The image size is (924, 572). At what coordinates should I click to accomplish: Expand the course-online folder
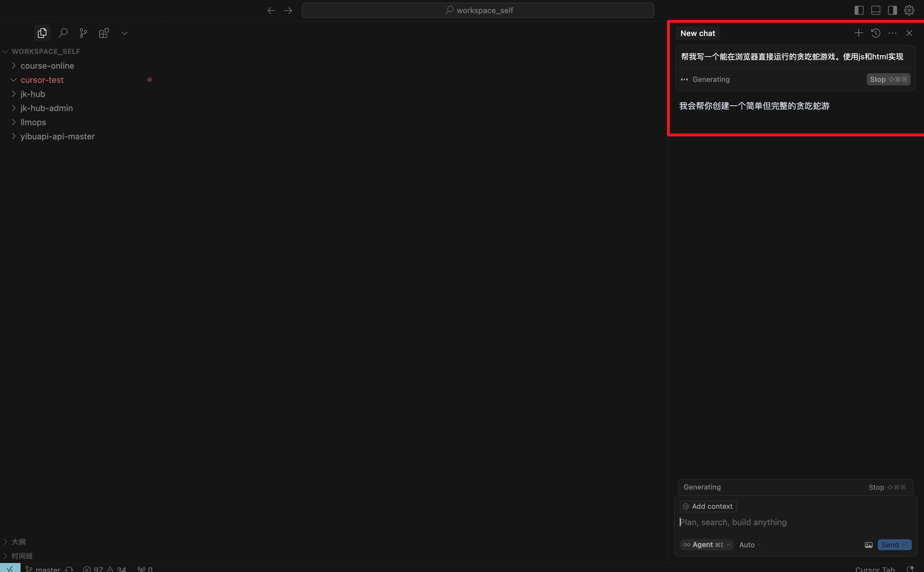click(47, 66)
